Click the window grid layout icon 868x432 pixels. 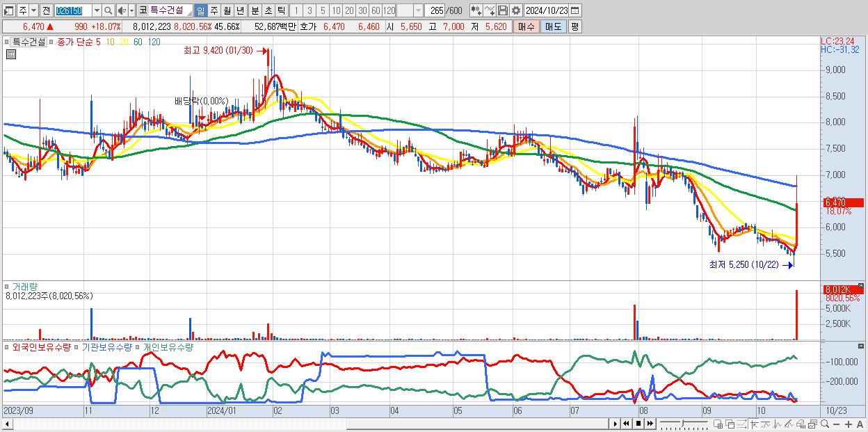(x=718, y=424)
